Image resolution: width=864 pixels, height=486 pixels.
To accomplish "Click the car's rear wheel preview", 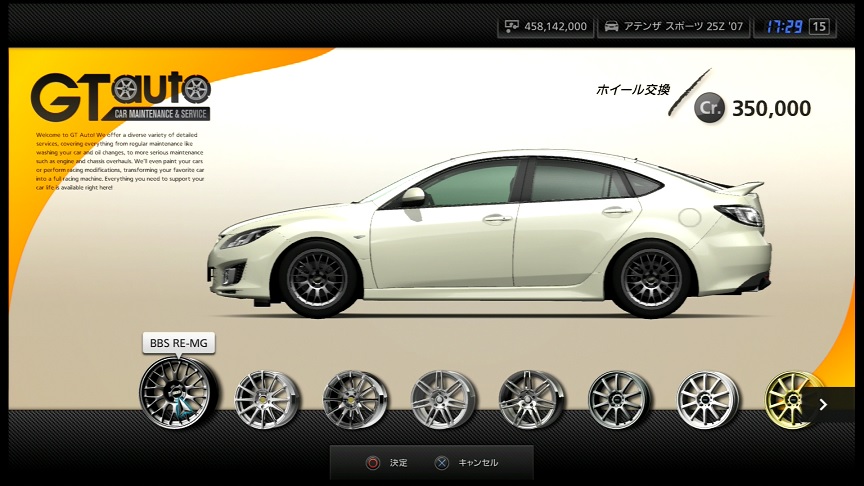I will tap(651, 278).
